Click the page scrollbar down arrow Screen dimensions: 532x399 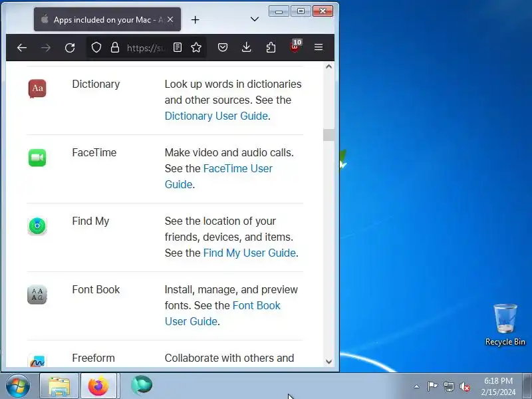pyautogui.click(x=329, y=362)
